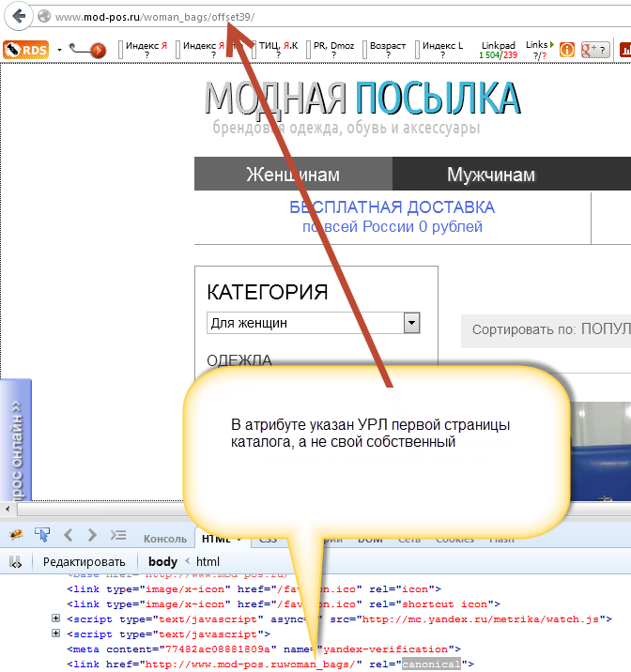The width and height of the screenshot is (631, 672).
Task: Expand the yandex metrika script node
Action: point(55,618)
